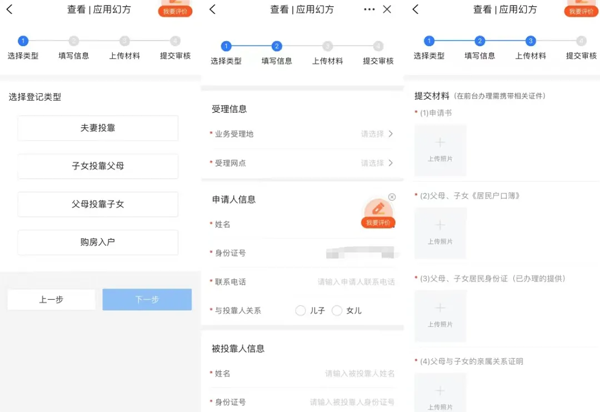Choose the 女儿 radio option
Image resolution: width=600 pixels, height=412 pixels.
[x=337, y=311]
